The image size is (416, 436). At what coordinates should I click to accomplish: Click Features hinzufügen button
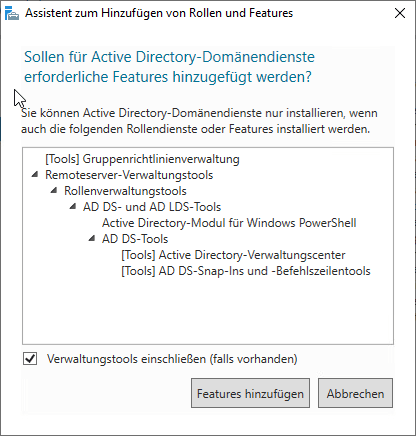click(250, 393)
